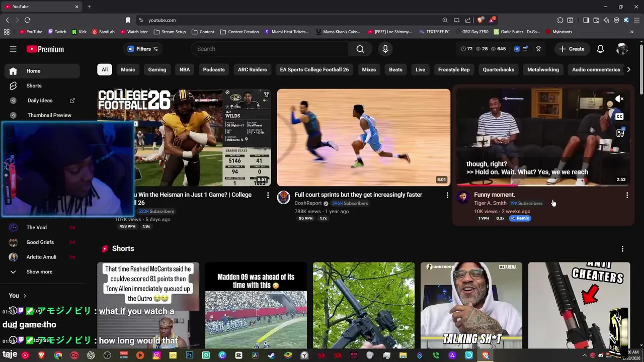Open the notifications bell
This screenshot has height=362, width=644.
coord(600,49)
